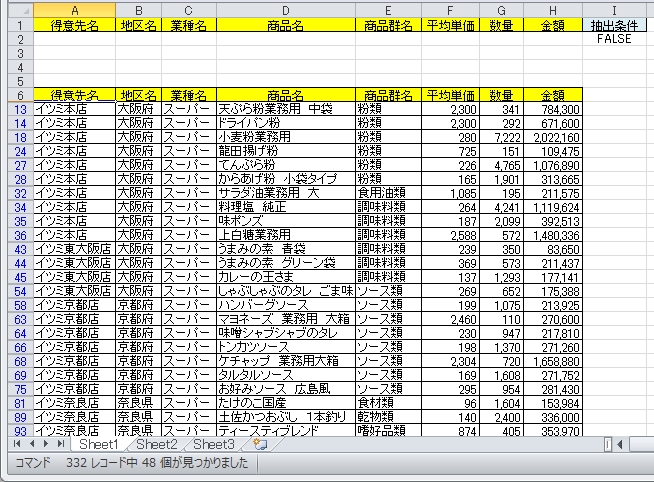This screenshot has width=654, height=482.
Task: Select the FALSE cell under 抽出条件
Action: click(618, 39)
